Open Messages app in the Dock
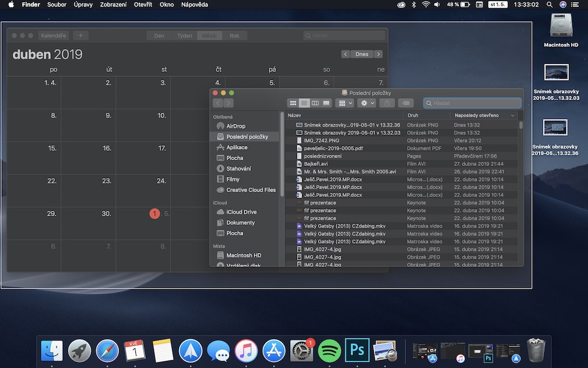Viewport: 588px width, 368px height. pyautogui.click(x=218, y=351)
